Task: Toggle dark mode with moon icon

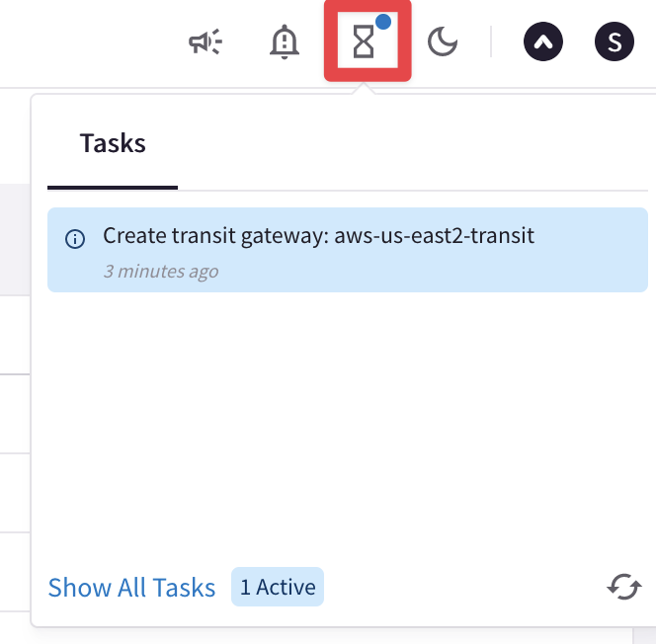Action: [x=443, y=42]
